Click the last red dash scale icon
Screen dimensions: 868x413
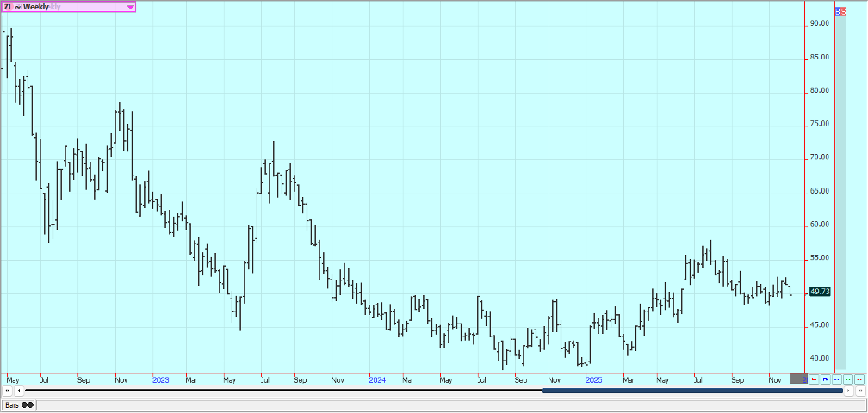point(859,379)
